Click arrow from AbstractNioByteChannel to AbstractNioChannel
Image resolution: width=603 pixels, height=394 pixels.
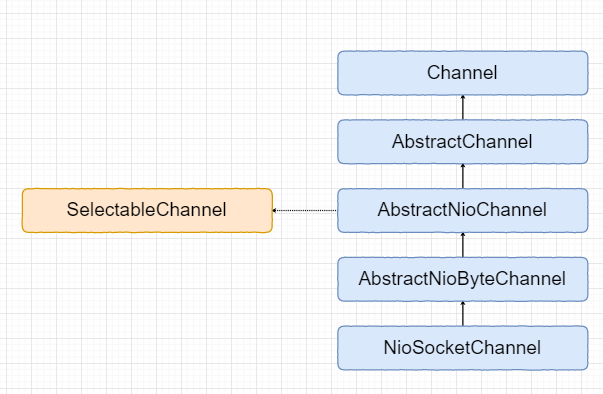463,245
